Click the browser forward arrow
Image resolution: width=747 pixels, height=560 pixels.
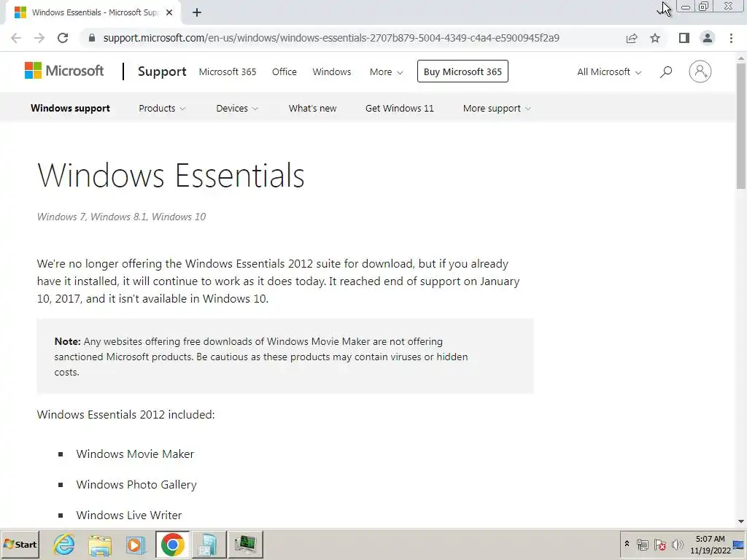coord(39,38)
